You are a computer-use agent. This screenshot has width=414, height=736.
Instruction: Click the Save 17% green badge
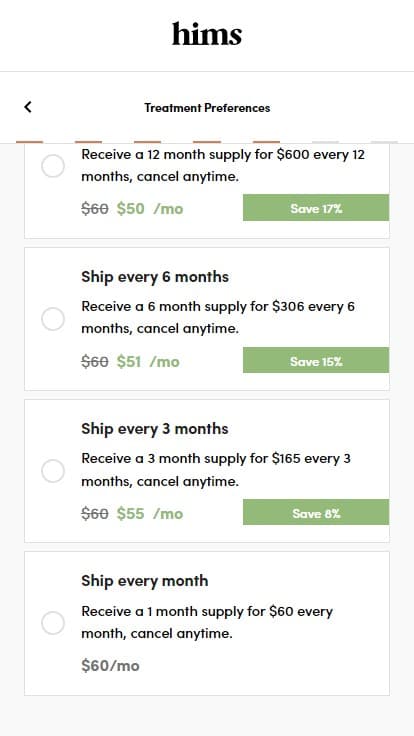tap(316, 208)
